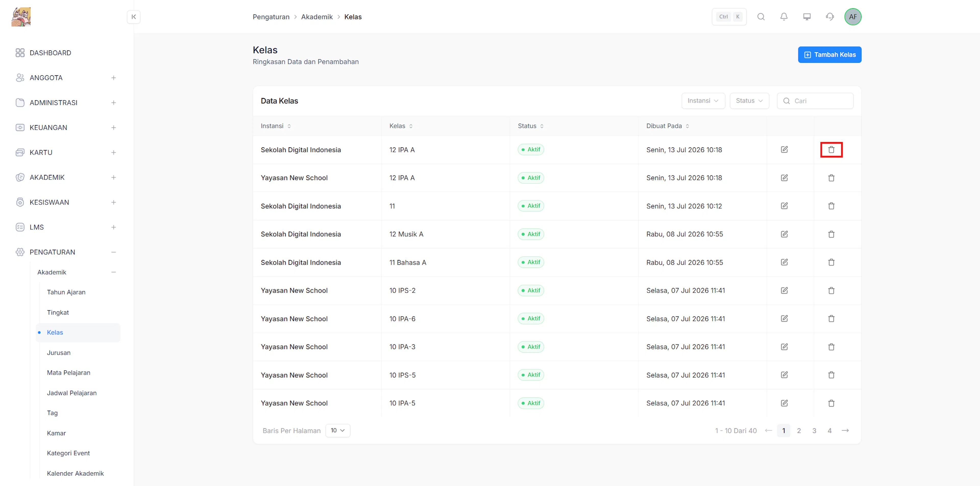Viewport: 980px width, 486px height.
Task: Sort table by Instansi column
Action: coord(275,126)
